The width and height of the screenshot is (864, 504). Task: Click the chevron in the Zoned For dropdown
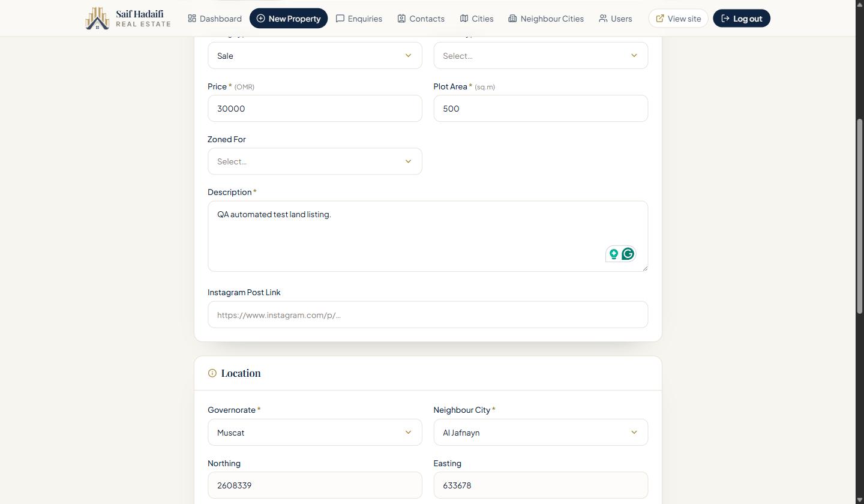(408, 161)
